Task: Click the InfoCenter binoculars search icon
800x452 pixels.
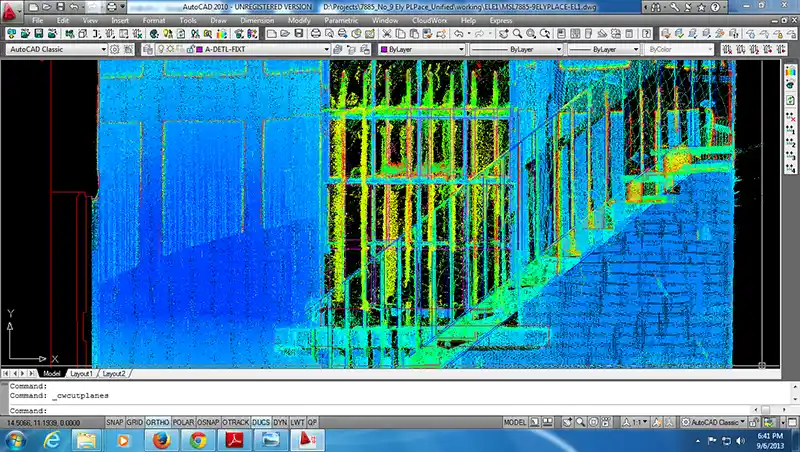Action: pos(656,7)
